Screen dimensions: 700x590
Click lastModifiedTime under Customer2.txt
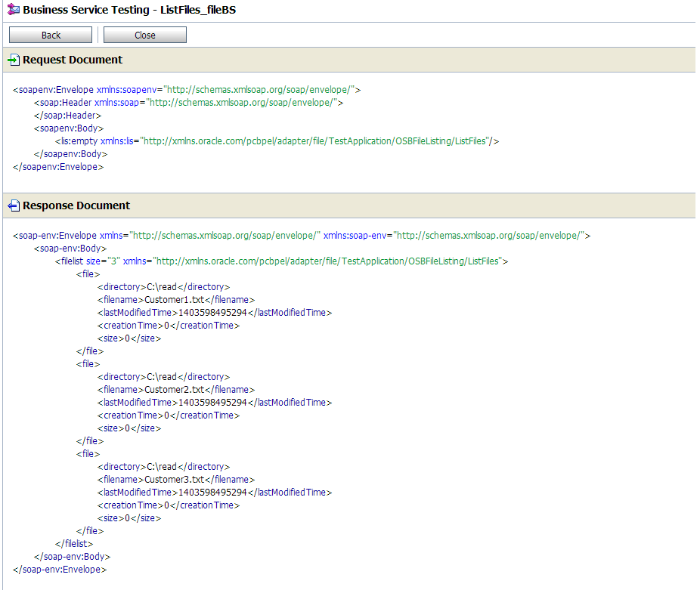click(x=214, y=403)
